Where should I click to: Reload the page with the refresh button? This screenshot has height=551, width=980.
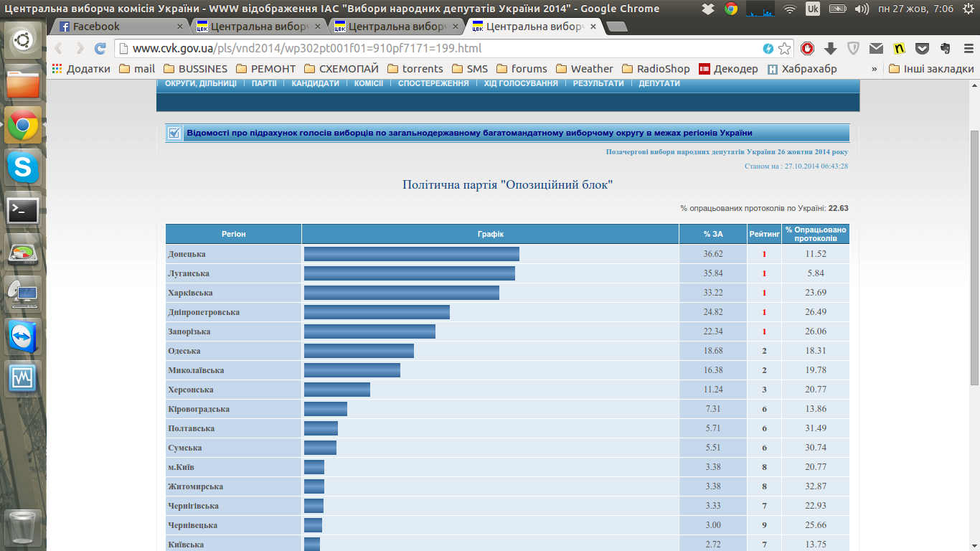[x=100, y=49]
